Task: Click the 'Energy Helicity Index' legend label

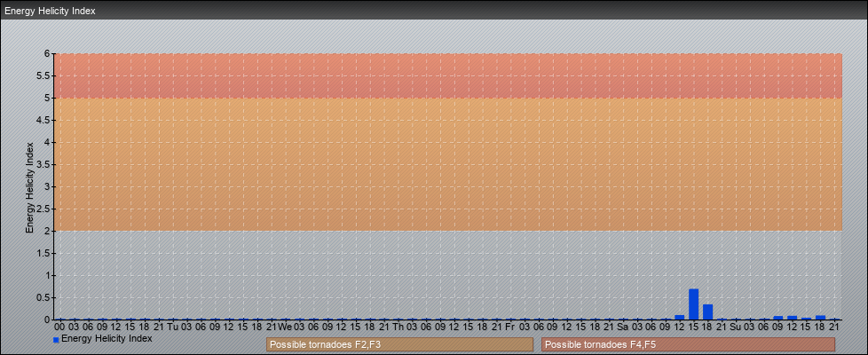Action: pos(107,338)
